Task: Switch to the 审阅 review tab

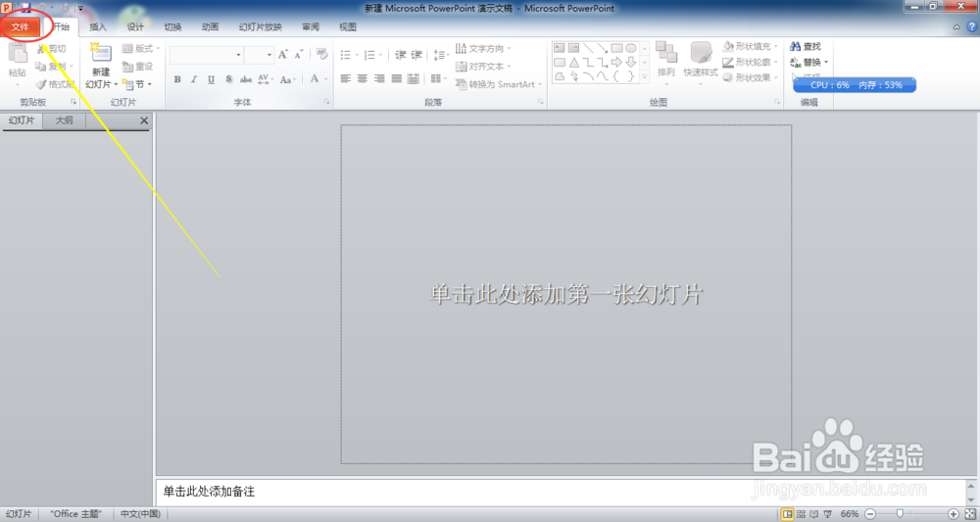Action: point(310,26)
